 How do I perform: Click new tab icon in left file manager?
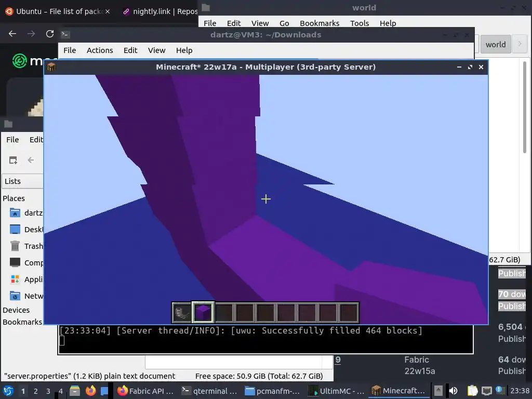[13, 160]
